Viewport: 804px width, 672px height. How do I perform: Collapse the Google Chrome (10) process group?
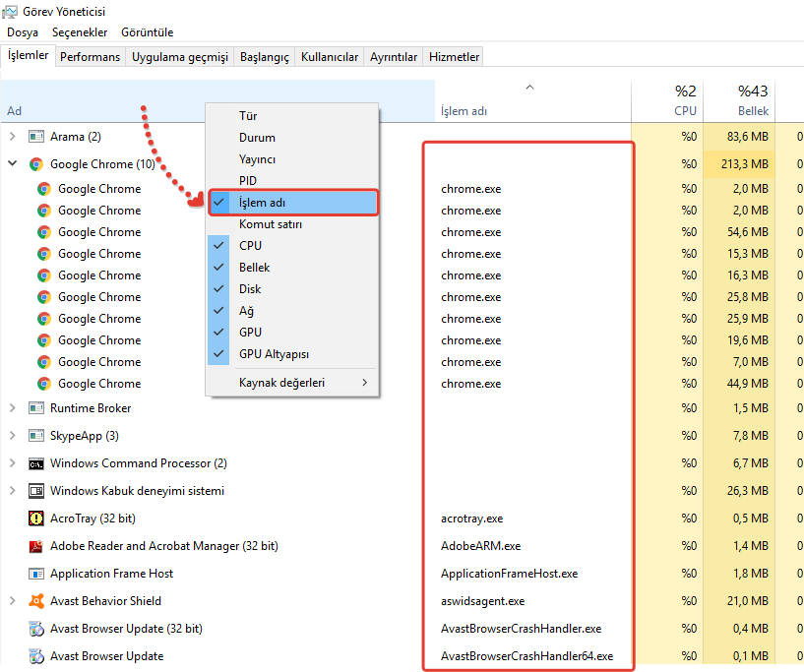pos(12,164)
